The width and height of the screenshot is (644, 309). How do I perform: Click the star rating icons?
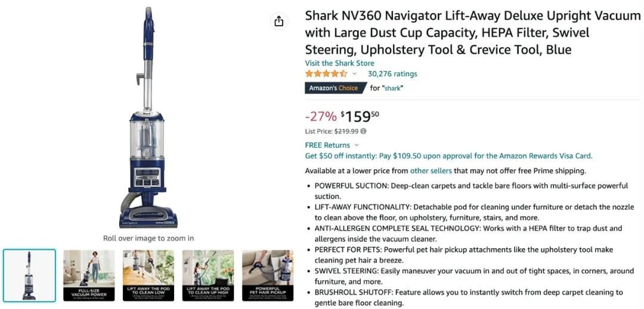click(326, 74)
